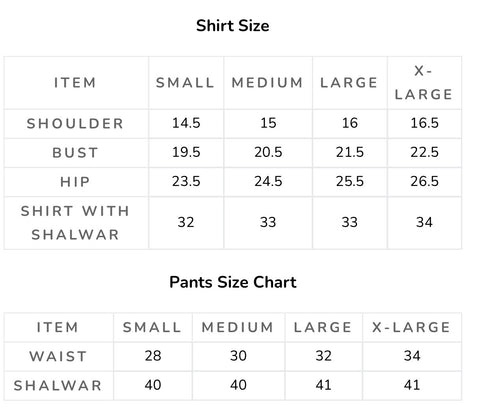Click the medium waist value 30
Image resolution: width=480 pixels, height=407 pixels.
coord(238,356)
